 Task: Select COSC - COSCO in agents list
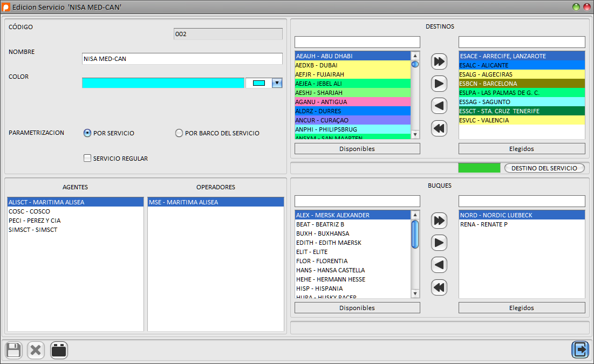pos(76,211)
